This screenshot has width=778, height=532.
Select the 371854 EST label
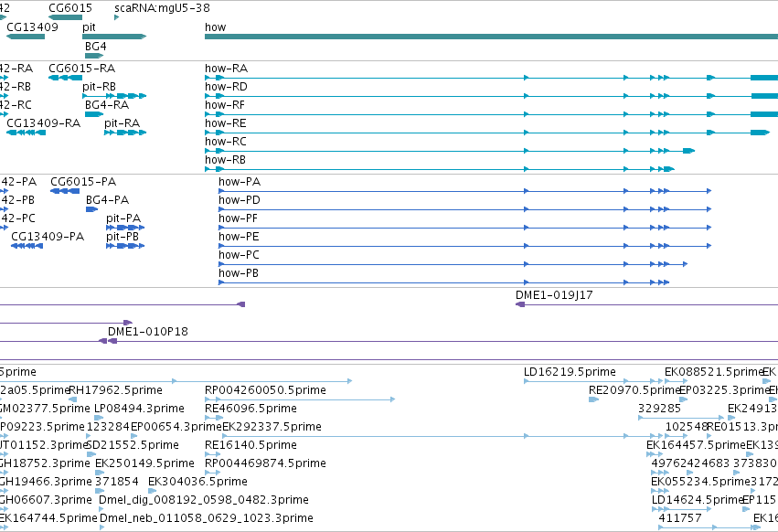point(117,482)
